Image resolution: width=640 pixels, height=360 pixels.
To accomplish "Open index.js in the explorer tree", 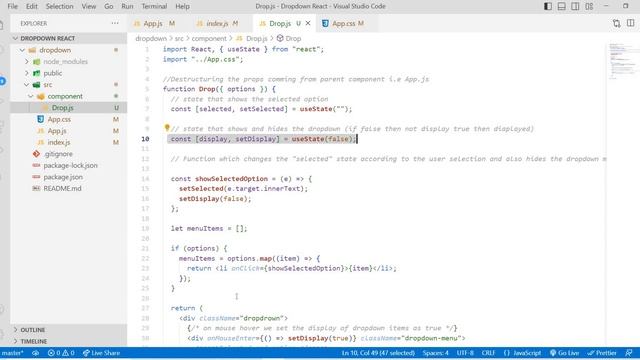I will click(59, 142).
